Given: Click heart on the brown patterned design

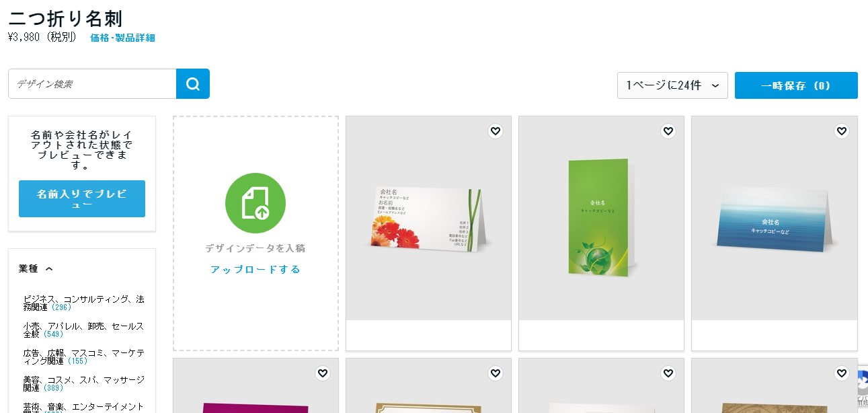Looking at the screenshot, I should [x=842, y=373].
